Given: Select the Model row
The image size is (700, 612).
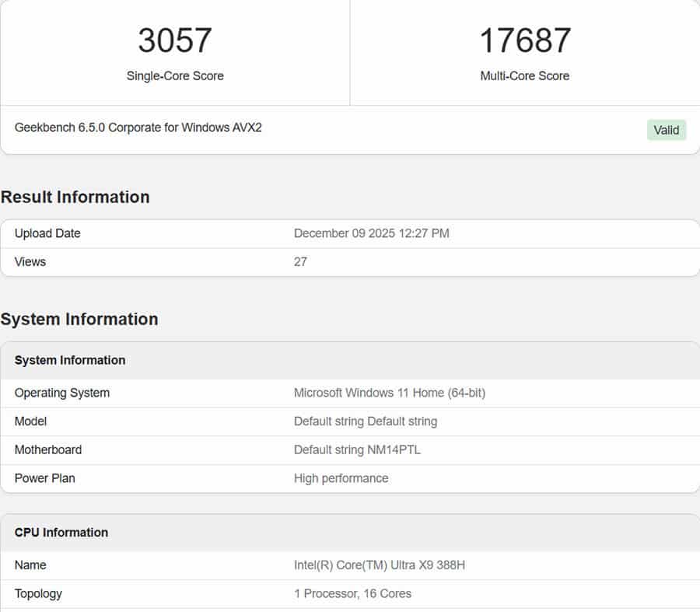Looking at the screenshot, I should pyautogui.click(x=32, y=421).
